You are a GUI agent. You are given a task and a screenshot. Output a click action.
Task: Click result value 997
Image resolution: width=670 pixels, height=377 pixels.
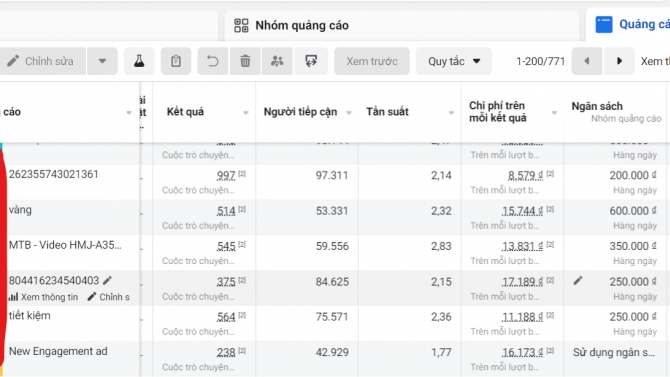pyautogui.click(x=226, y=176)
